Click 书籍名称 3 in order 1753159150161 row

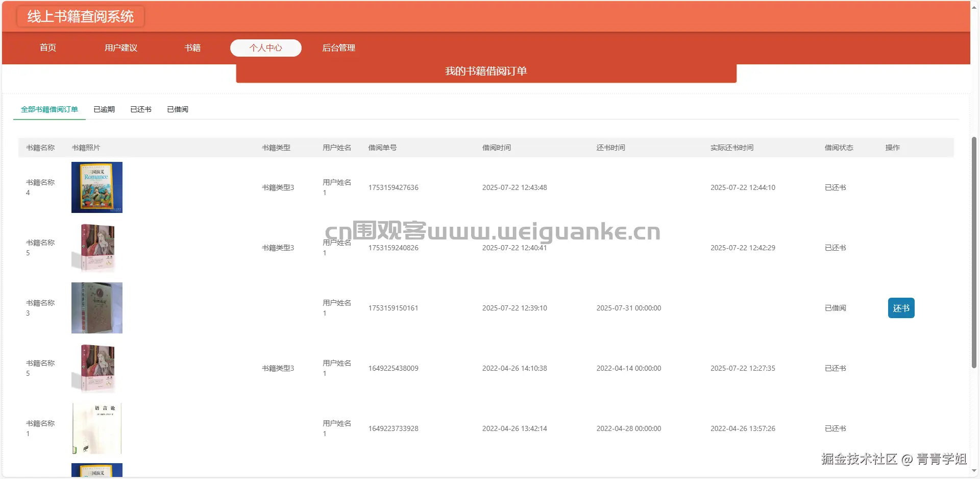point(40,308)
